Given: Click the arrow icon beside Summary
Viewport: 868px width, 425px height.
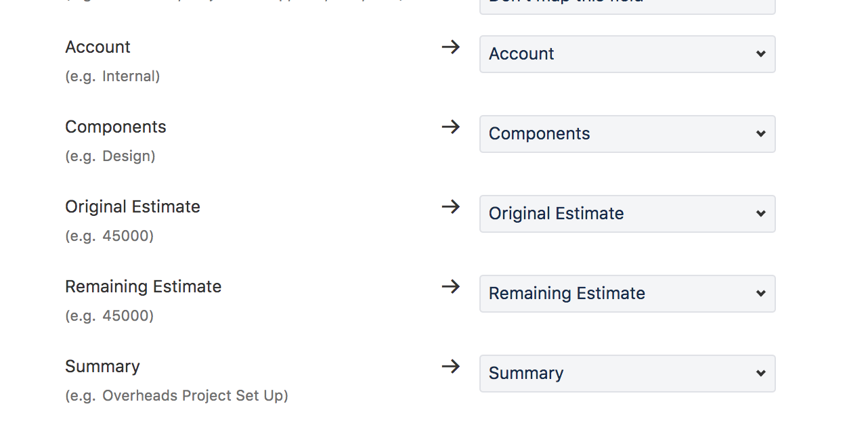Looking at the screenshot, I should coord(450,366).
